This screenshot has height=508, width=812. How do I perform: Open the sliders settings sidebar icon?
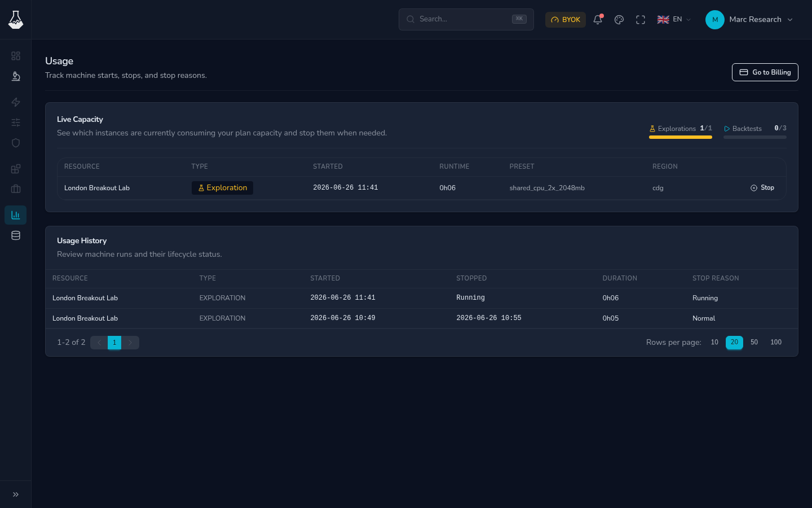(x=16, y=122)
